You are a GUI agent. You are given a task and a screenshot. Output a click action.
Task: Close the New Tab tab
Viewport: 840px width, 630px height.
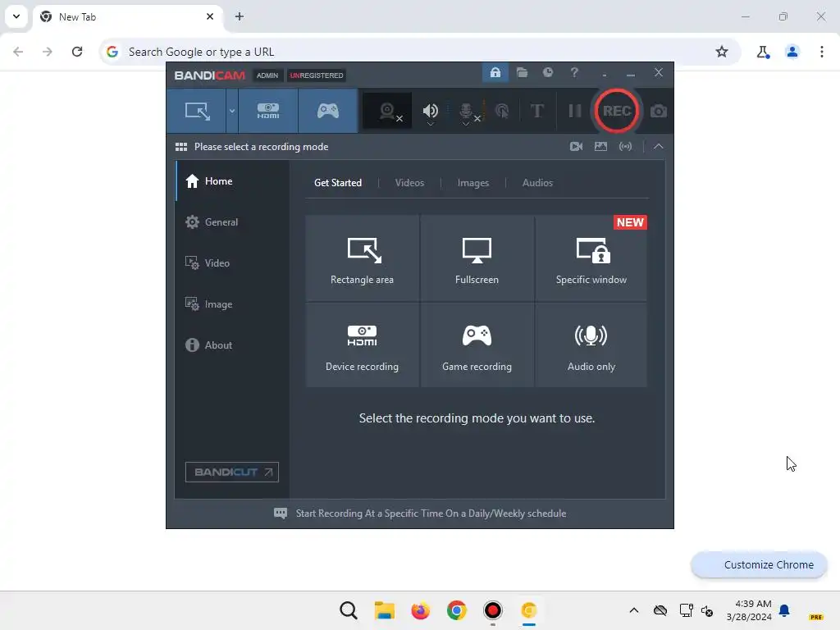pyautogui.click(x=210, y=16)
